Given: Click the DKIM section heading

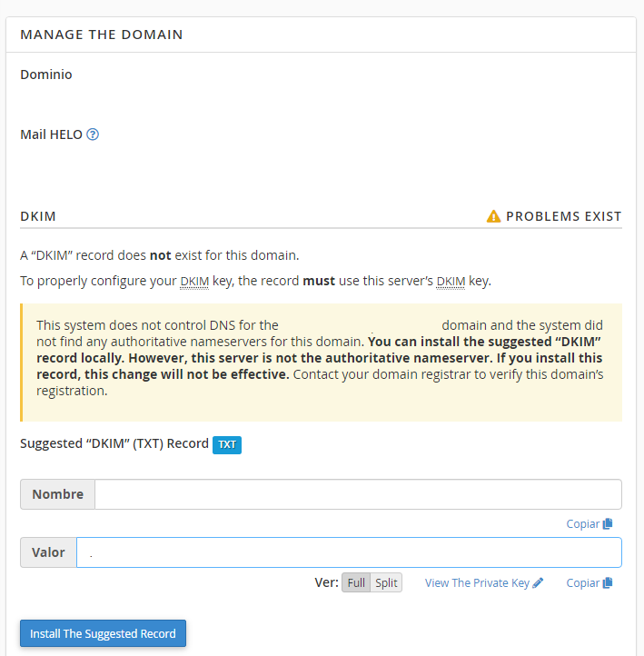Looking at the screenshot, I should [x=38, y=216].
